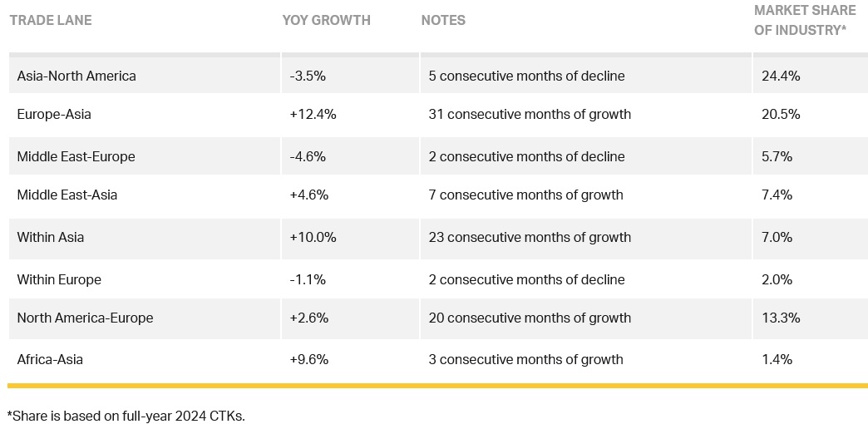Click the North America-Europe row label
The height and width of the screenshot is (424, 868).
(85, 318)
